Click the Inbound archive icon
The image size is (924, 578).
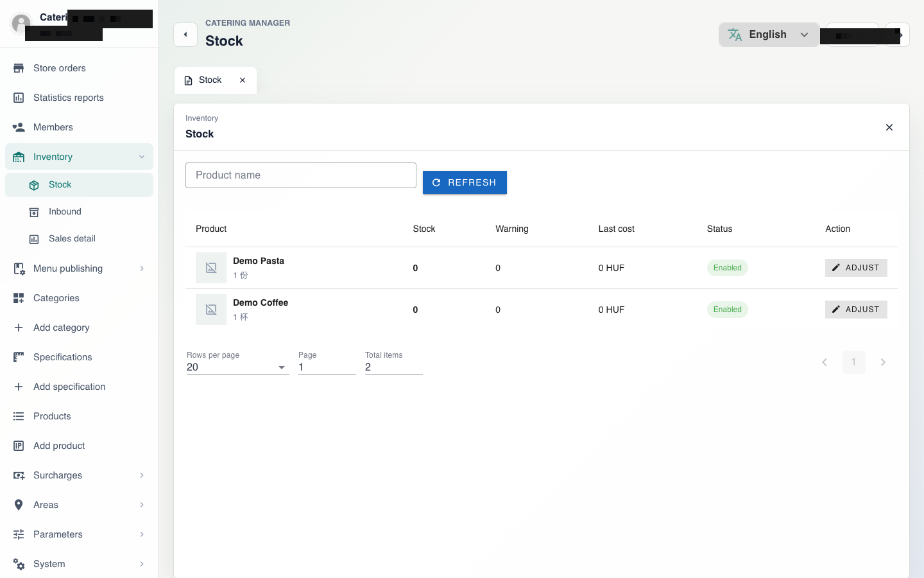pyautogui.click(x=34, y=212)
